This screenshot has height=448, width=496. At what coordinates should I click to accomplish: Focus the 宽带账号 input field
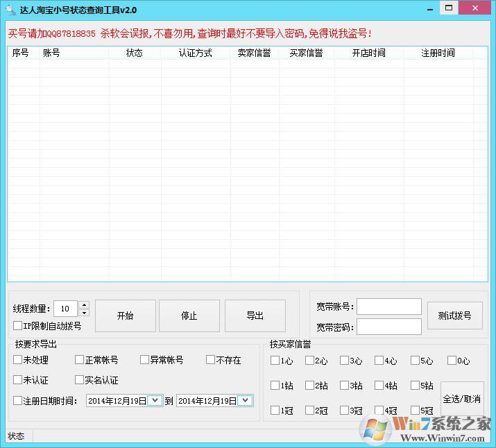tap(388, 307)
